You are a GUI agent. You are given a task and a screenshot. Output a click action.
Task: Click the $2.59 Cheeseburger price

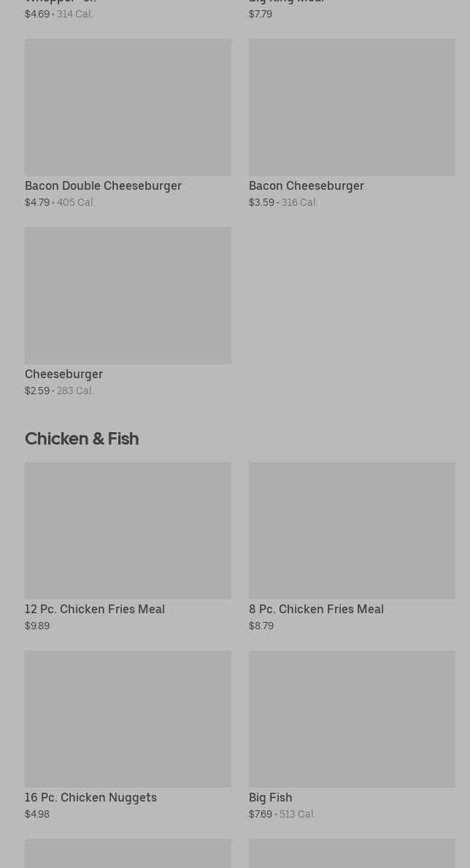(37, 391)
